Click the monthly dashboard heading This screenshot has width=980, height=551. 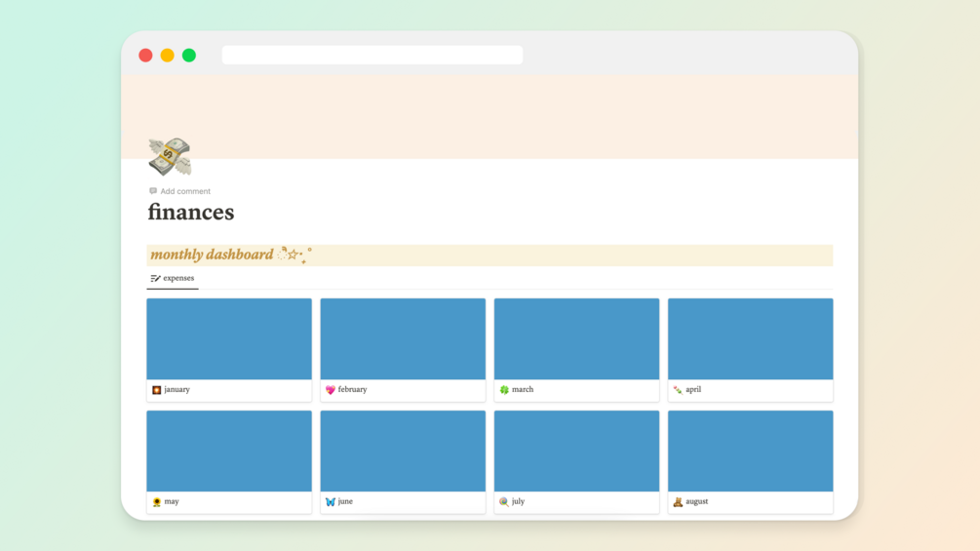click(x=212, y=255)
